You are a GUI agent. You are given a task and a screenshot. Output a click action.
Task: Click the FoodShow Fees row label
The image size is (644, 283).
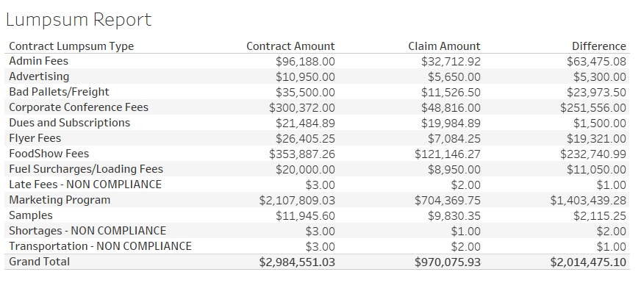point(49,154)
